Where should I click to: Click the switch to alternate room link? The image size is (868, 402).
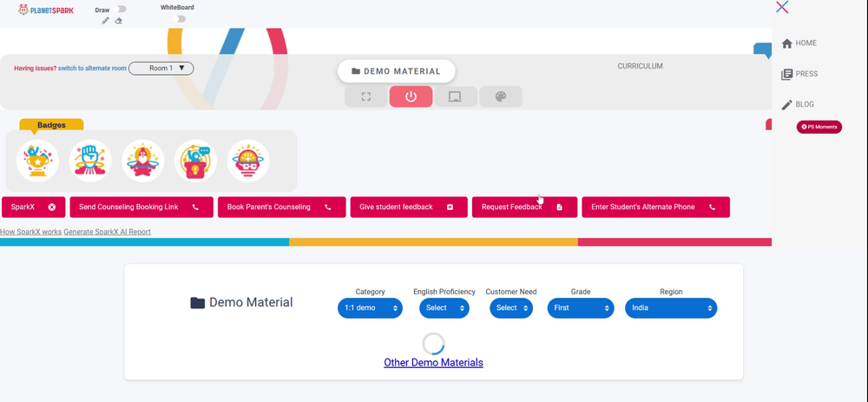point(93,68)
